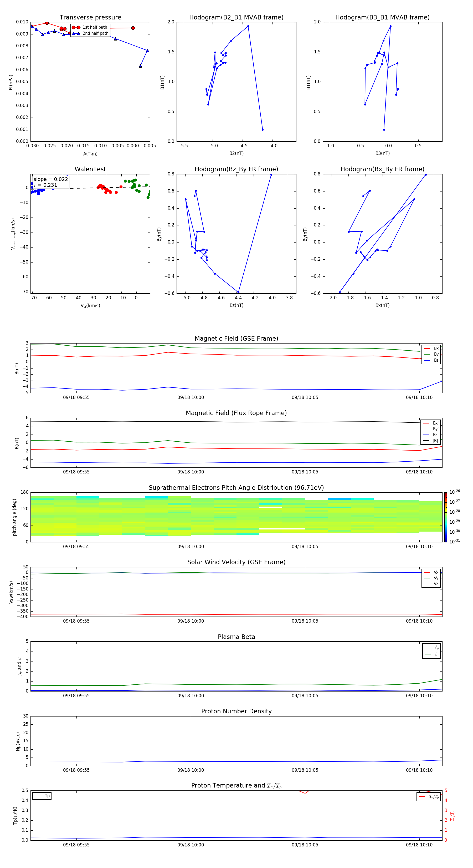The width and height of the screenshot is (473, 868).
Task: Click the 'r = 0.231' annotation
Action: (45, 185)
